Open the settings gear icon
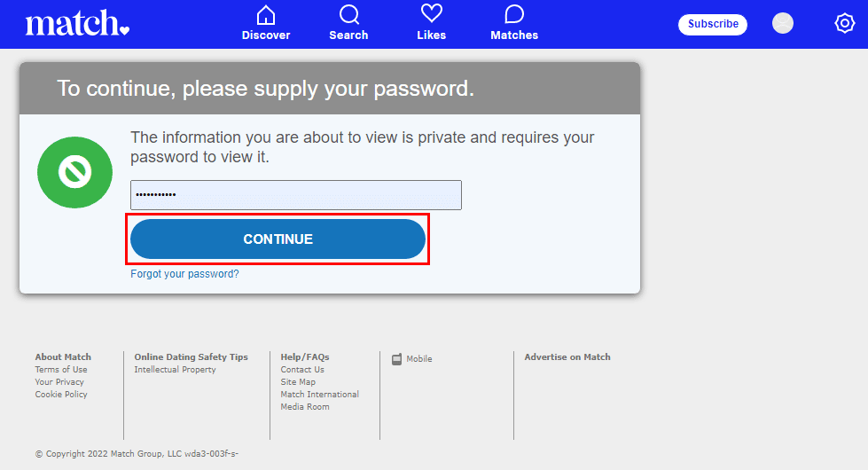868x470 pixels. tap(845, 24)
